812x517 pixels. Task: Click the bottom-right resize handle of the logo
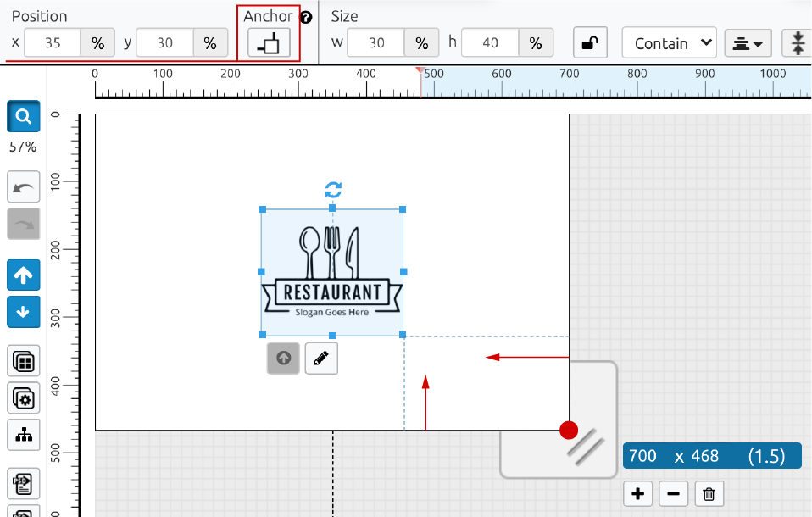[403, 335]
